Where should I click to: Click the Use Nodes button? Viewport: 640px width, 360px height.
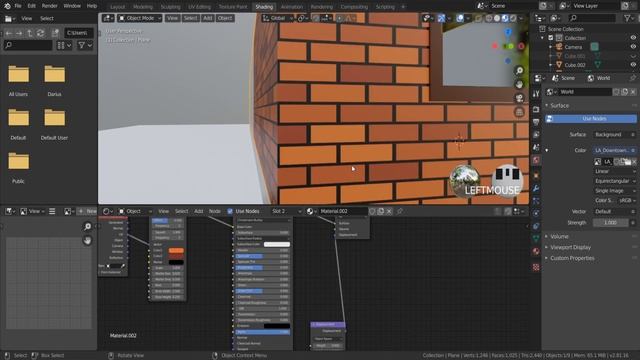pos(591,119)
